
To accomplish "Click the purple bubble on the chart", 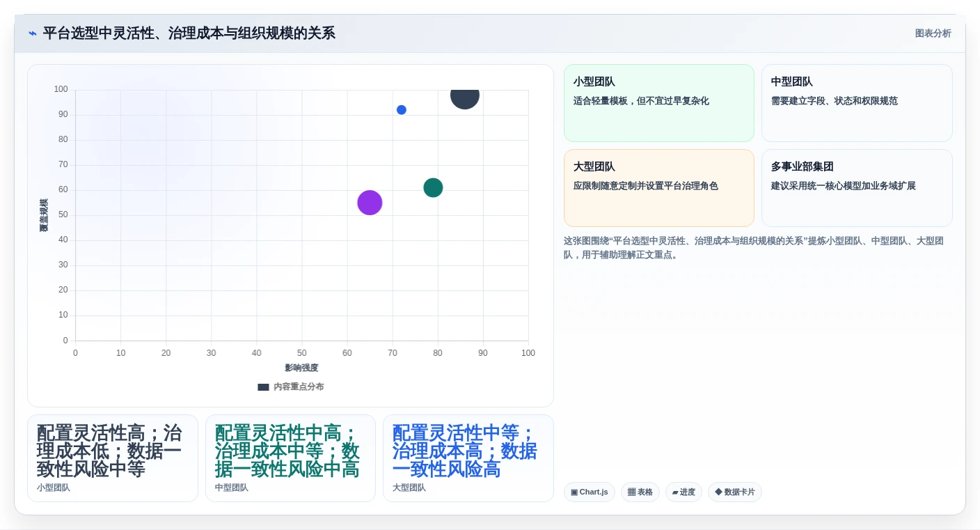I will (370, 203).
